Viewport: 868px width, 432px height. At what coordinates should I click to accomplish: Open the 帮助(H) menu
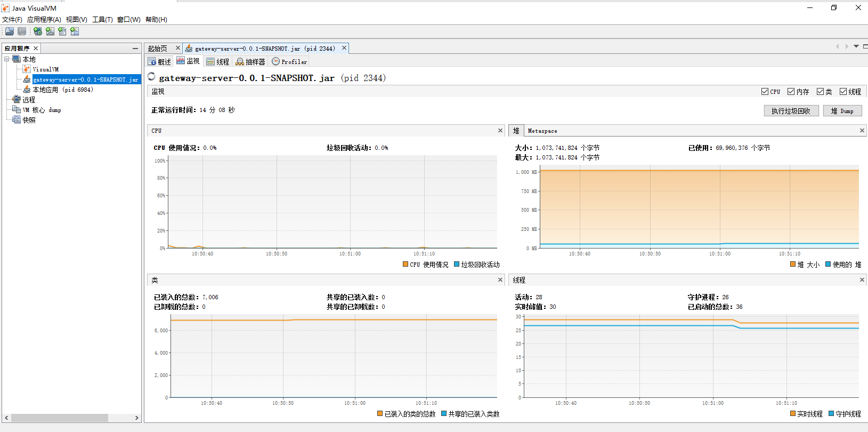coord(156,20)
